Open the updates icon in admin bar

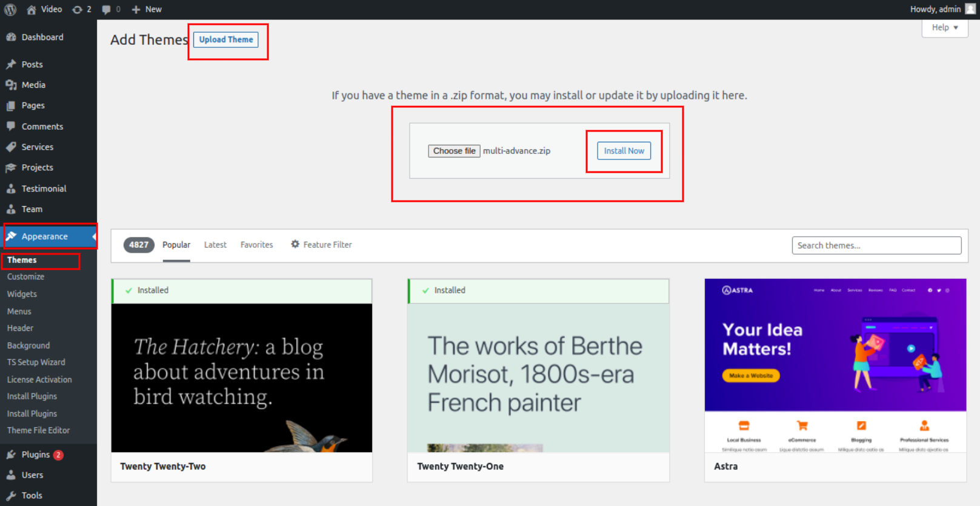point(78,9)
